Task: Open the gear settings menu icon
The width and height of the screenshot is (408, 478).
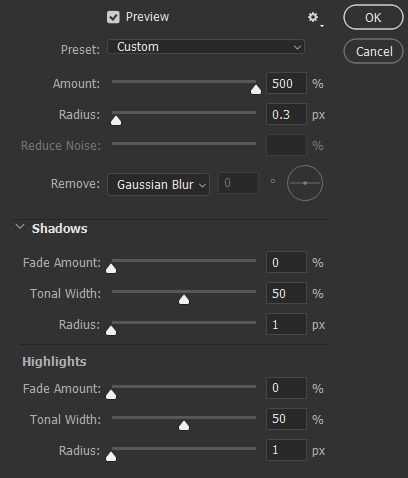Action: 315,18
